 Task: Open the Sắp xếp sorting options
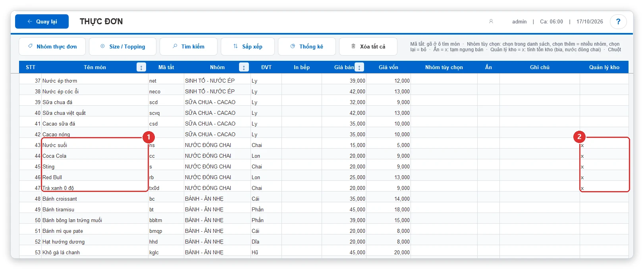click(248, 46)
